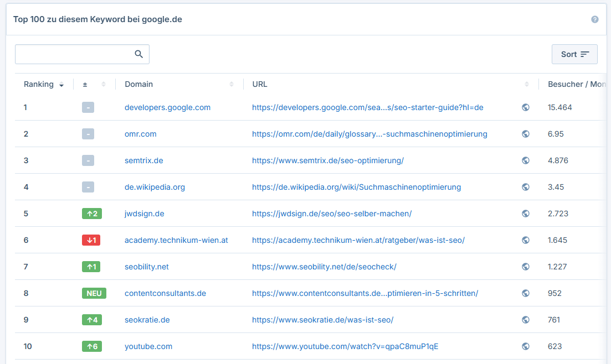The width and height of the screenshot is (611, 364).
Task: Click the unchanged dash badge for de.wikipedia.org
Action: 88,187
